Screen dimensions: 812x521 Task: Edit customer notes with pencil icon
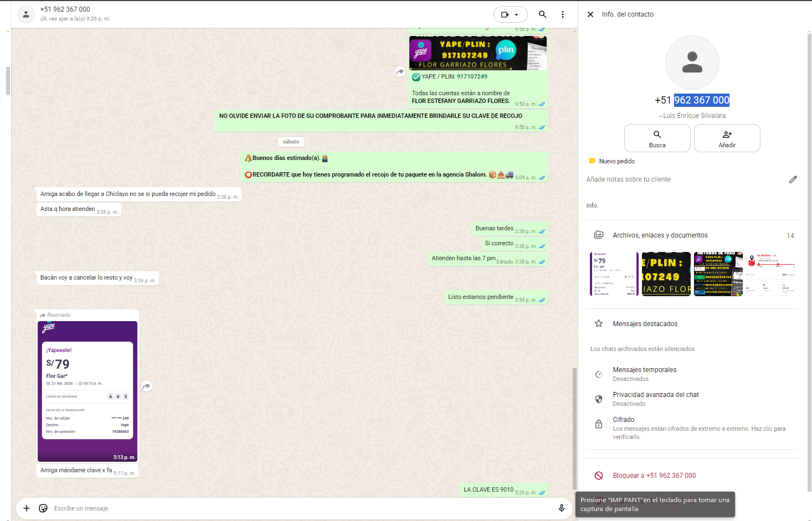pyautogui.click(x=793, y=179)
